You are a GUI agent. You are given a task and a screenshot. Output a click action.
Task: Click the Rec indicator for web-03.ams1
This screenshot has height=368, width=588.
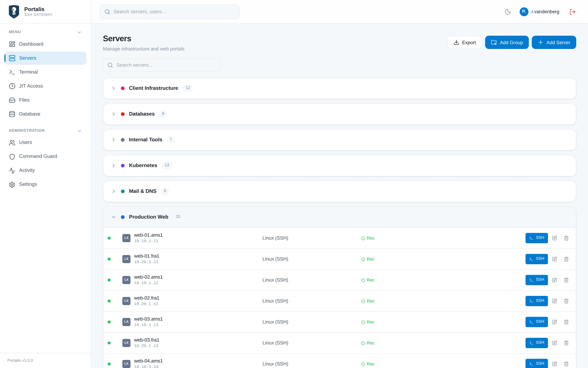(367, 322)
